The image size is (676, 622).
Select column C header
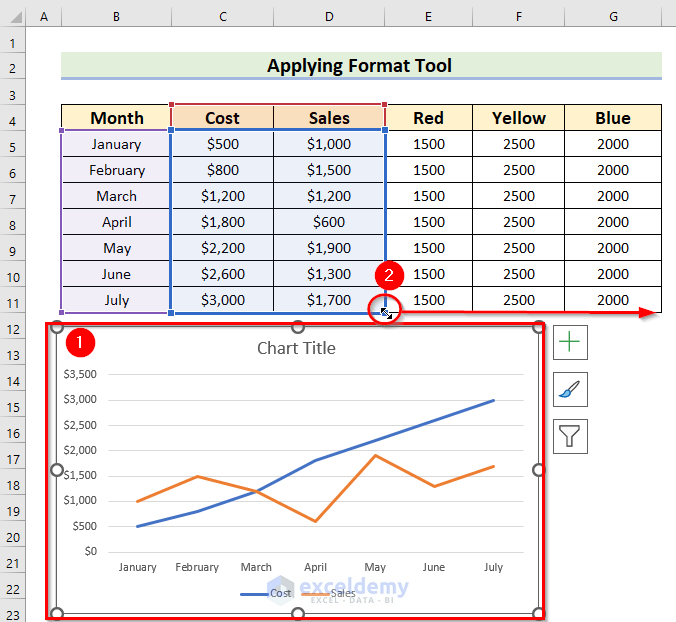pyautogui.click(x=222, y=16)
